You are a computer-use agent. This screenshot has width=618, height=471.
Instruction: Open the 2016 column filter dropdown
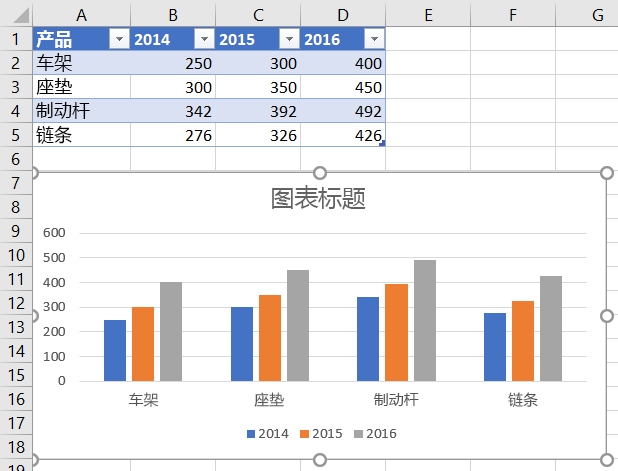374,39
